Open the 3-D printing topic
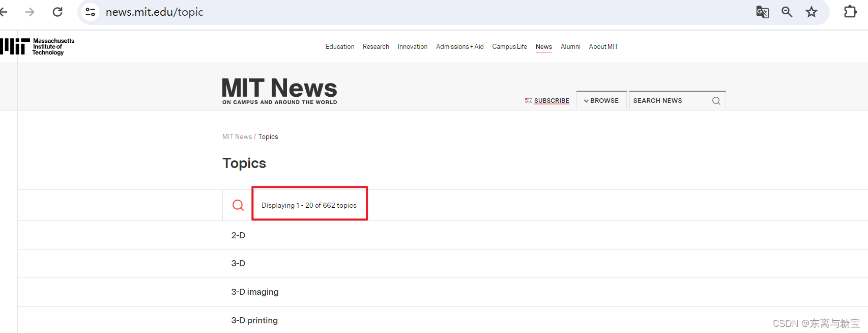 point(254,320)
